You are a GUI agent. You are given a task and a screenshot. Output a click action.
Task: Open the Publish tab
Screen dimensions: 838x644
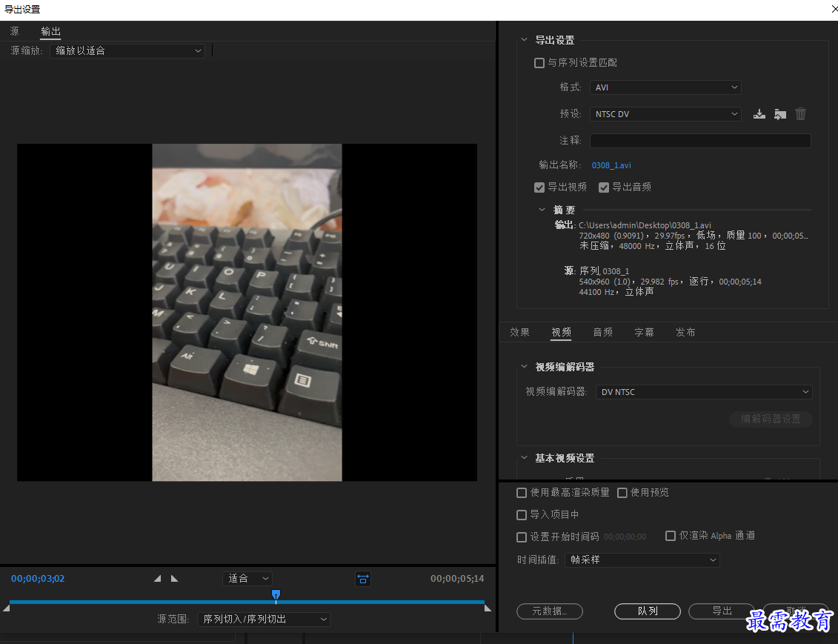[x=685, y=332]
